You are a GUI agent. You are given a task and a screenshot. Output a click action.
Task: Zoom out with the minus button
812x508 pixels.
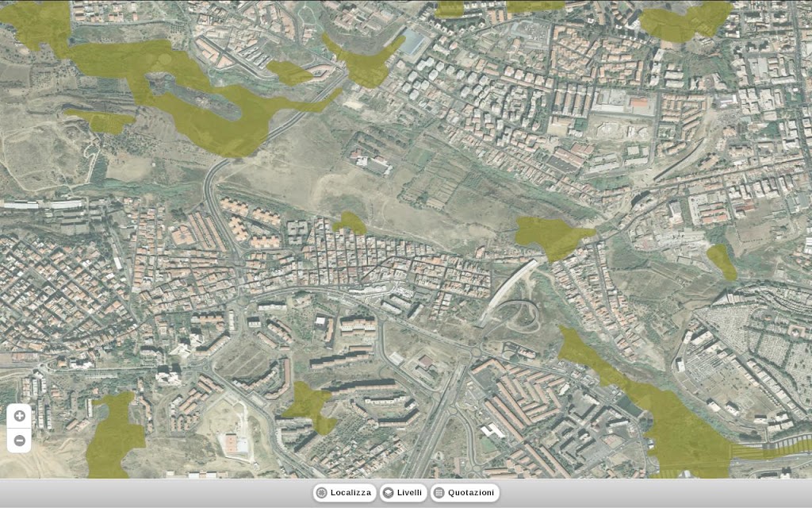19,441
